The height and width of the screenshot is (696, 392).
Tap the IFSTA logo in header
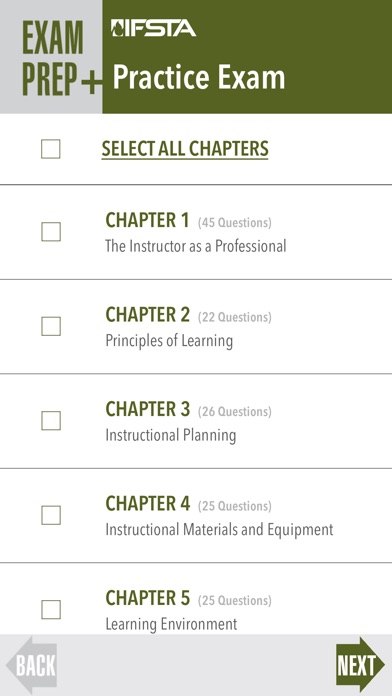pos(153,28)
